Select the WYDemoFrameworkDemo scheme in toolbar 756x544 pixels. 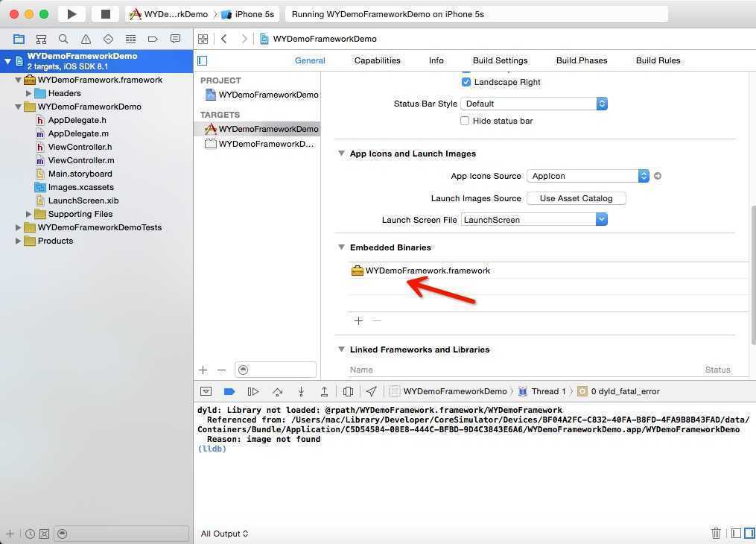169,14
